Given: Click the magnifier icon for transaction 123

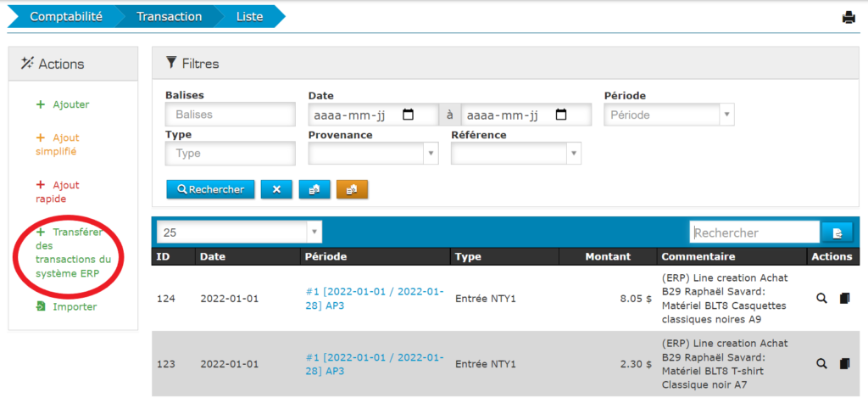Looking at the screenshot, I should point(821,363).
